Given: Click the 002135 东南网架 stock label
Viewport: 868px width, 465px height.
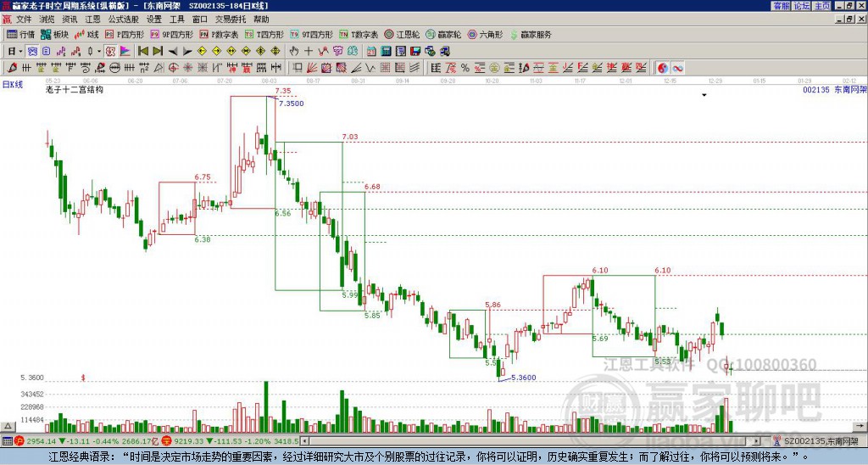Looking at the screenshot, I should point(835,89).
